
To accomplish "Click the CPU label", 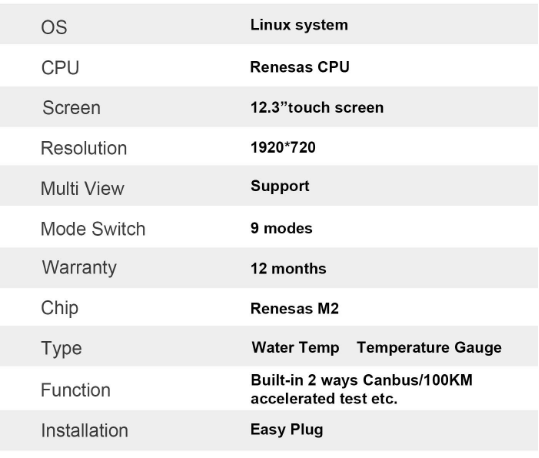I will tap(60, 67).
